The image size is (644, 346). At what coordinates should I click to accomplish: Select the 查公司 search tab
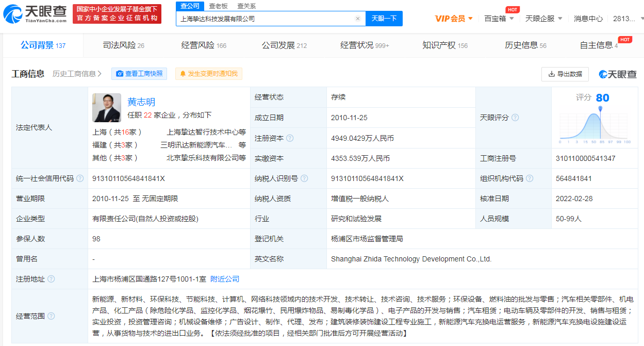coord(189,6)
